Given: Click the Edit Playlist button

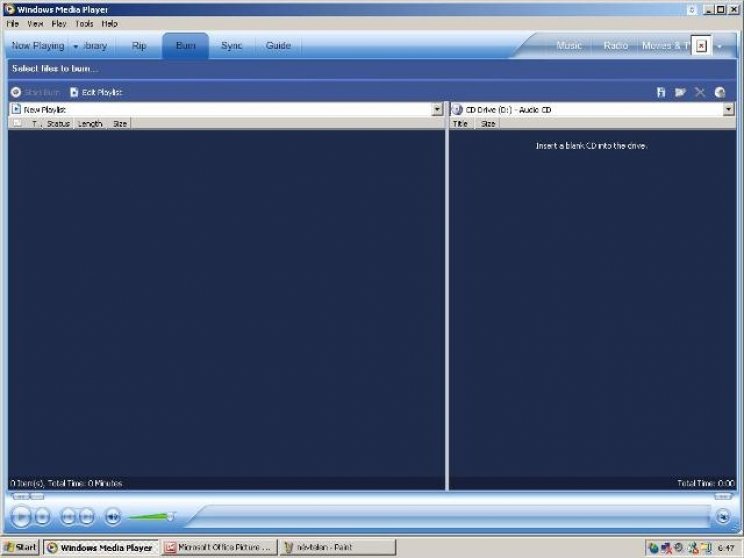Looking at the screenshot, I should (x=96, y=93).
